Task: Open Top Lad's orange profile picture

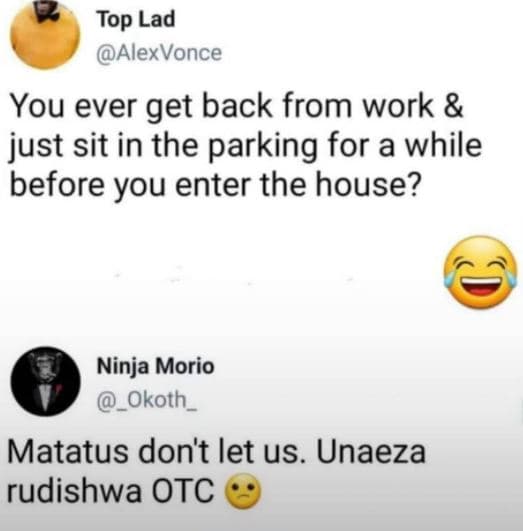Action: point(45,35)
